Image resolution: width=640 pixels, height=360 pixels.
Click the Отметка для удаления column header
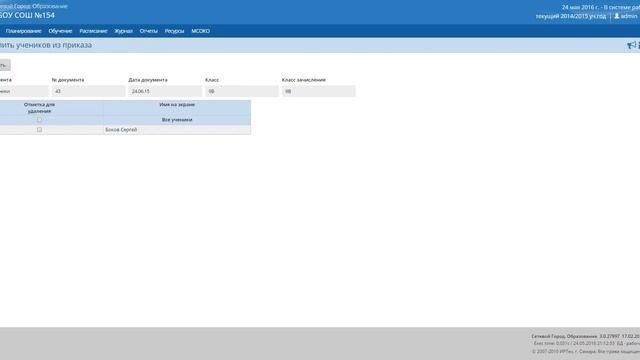[x=40, y=108]
